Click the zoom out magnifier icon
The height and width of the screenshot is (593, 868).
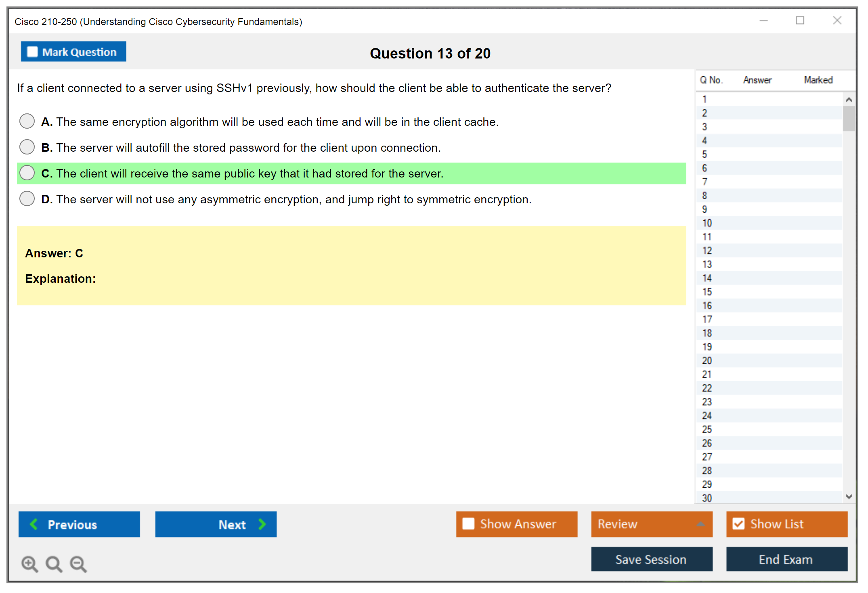coord(78,564)
